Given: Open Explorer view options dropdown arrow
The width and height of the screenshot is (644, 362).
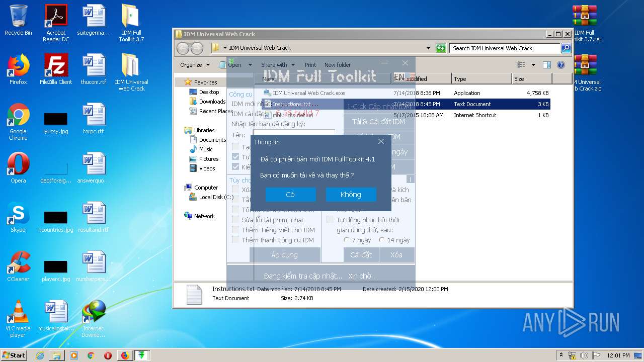Looking at the screenshot, I should coord(533,65).
